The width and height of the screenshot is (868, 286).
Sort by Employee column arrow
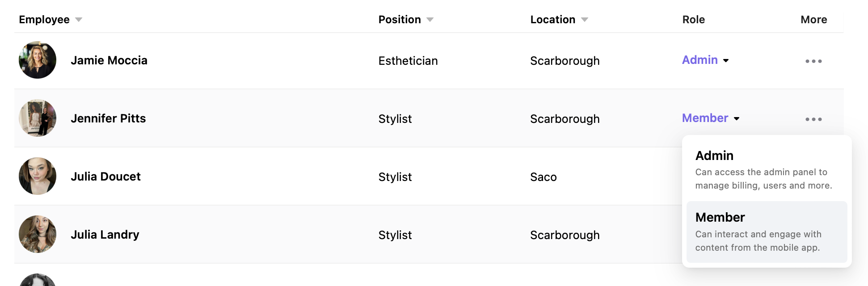coord(79,20)
